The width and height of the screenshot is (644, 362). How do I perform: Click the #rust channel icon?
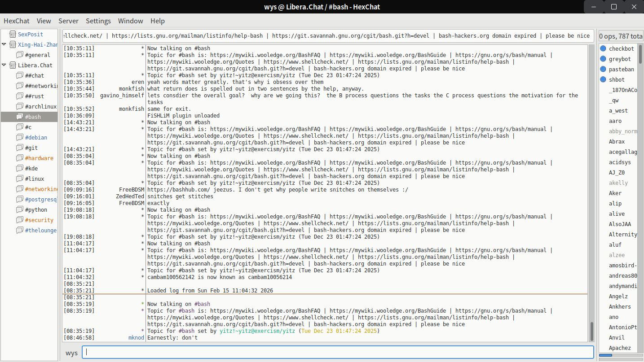point(19,96)
